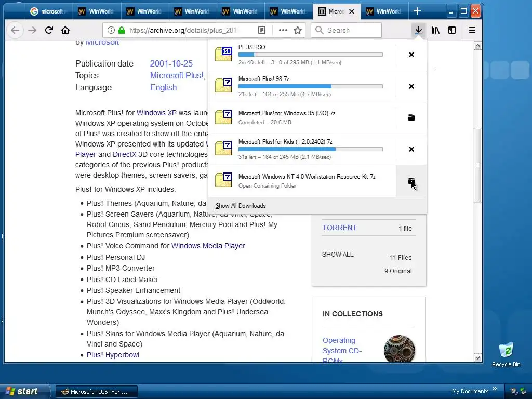
Task: Toggle the downloads panel arrow button
Action: coord(418,30)
